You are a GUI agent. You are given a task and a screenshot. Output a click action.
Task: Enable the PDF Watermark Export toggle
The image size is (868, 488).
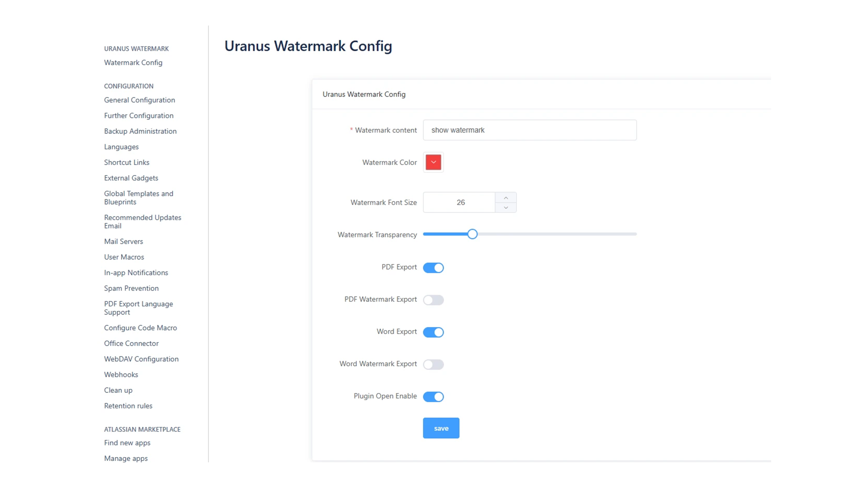[433, 299]
